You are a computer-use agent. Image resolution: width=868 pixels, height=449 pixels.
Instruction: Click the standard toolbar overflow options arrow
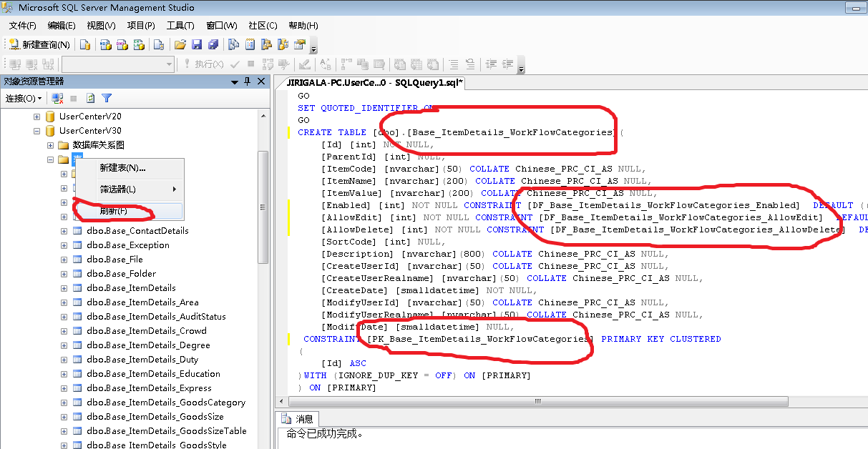point(313,49)
